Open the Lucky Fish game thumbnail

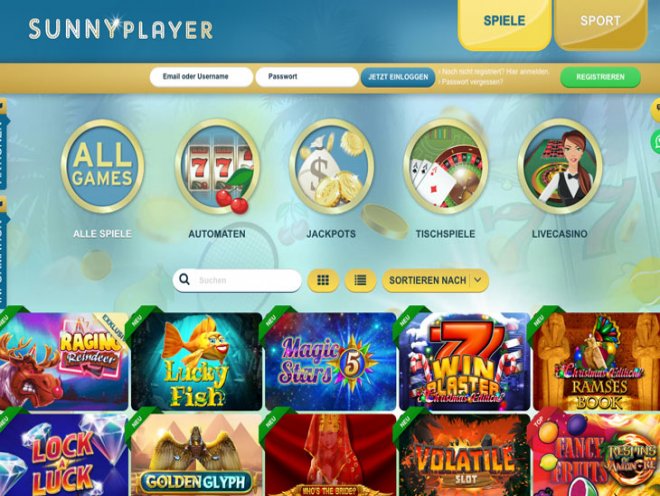coord(197,361)
